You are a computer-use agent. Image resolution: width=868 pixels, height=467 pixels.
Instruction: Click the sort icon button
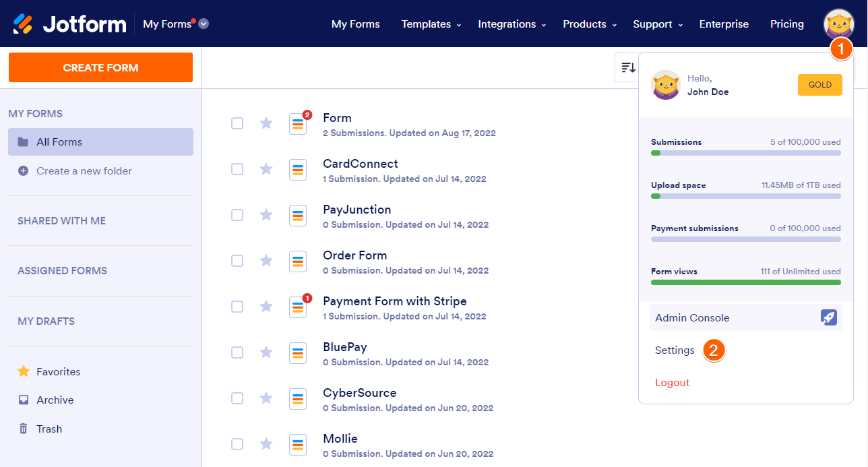pos(627,67)
